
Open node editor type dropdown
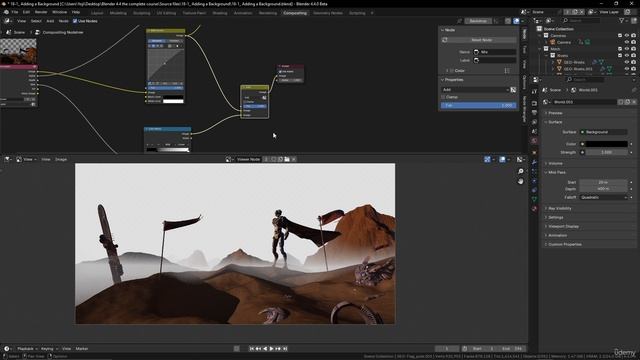pyautogui.click(x=8, y=21)
